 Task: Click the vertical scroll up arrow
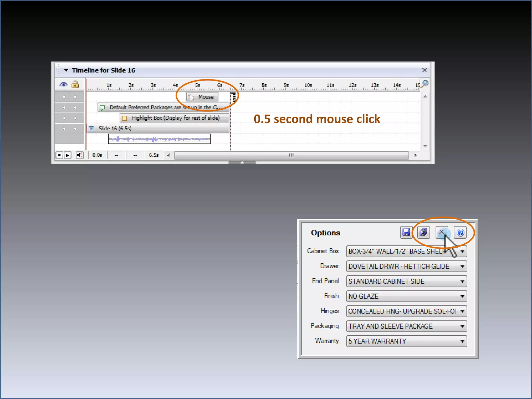coord(425,97)
